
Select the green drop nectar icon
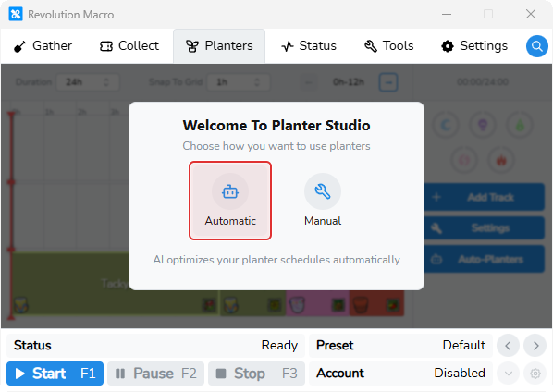coord(520,125)
